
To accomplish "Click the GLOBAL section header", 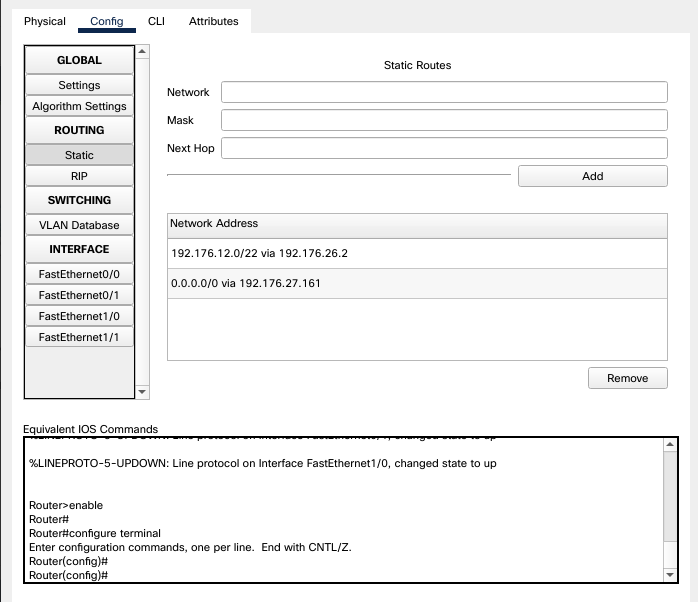I will 79,60.
